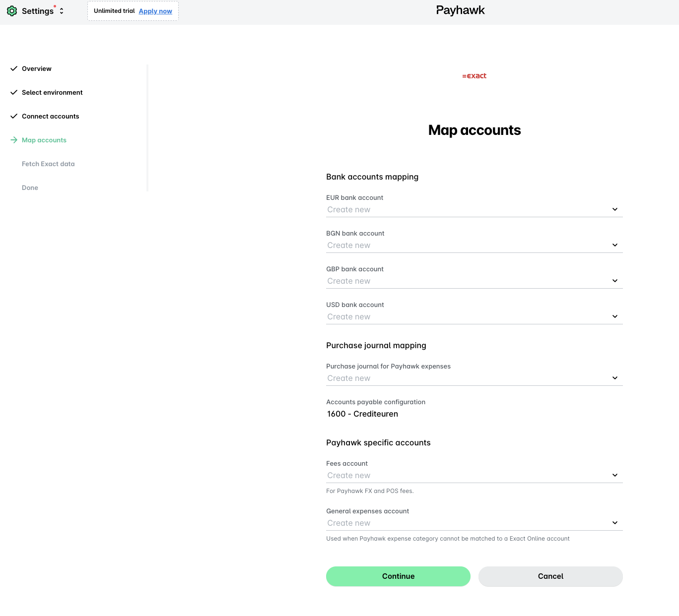Click 'For Payhawk FX and POS fees.' hint
The image size is (679, 616).
(x=370, y=491)
